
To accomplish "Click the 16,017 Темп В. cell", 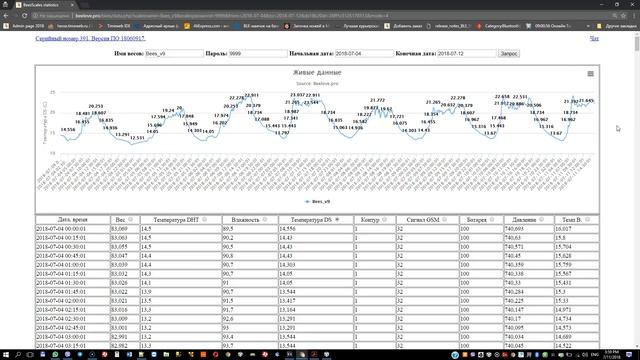I will pos(576,229).
